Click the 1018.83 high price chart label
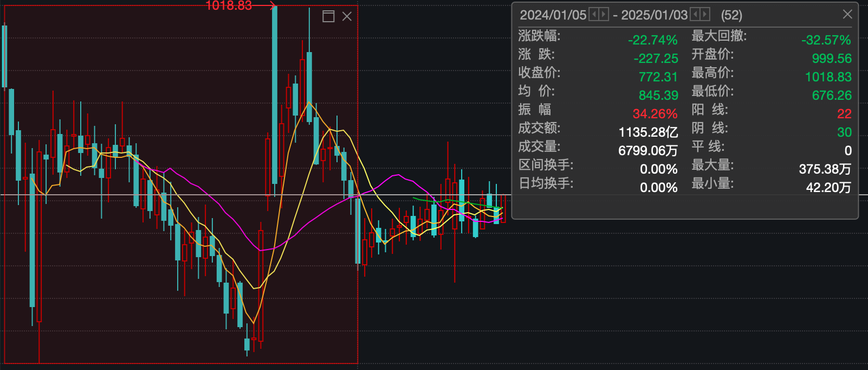 (x=229, y=5)
